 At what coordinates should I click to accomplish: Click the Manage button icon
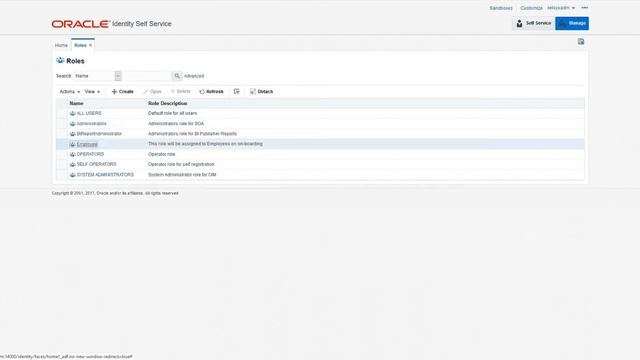pos(562,24)
